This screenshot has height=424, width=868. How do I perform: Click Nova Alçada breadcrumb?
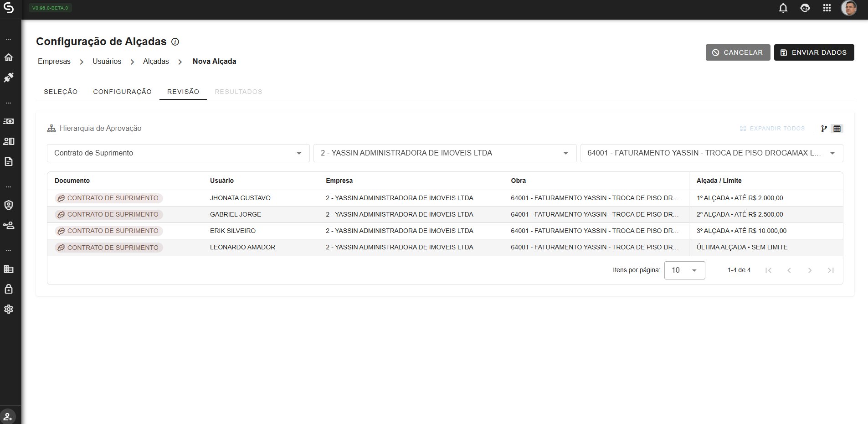click(x=214, y=62)
